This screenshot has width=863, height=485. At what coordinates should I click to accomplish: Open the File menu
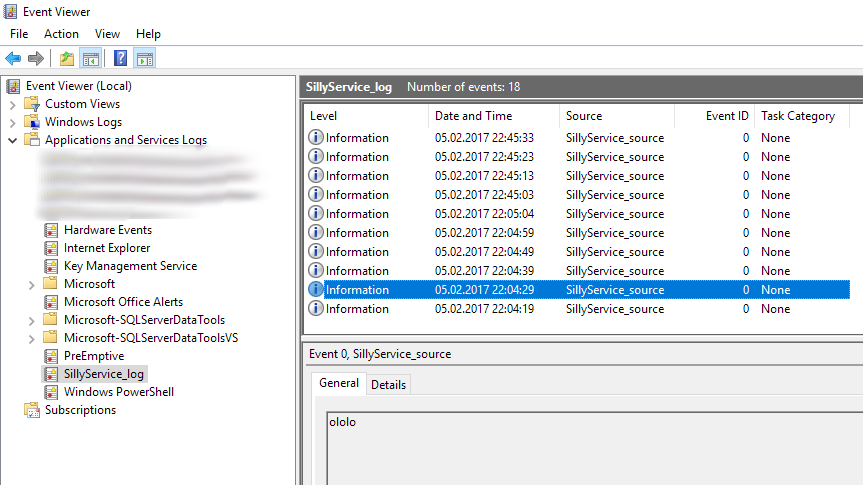tap(19, 34)
